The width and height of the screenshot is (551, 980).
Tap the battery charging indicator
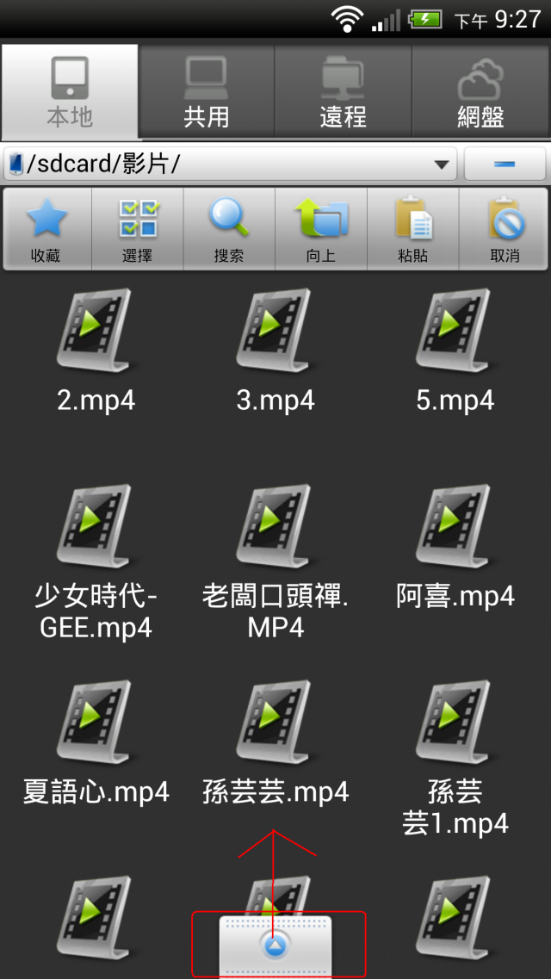pos(425,19)
